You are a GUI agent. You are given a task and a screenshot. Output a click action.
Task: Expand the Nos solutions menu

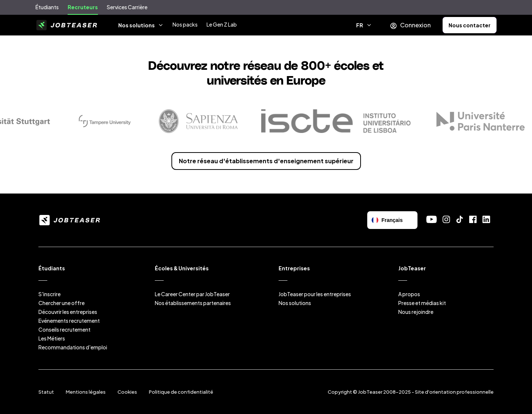pos(140,25)
